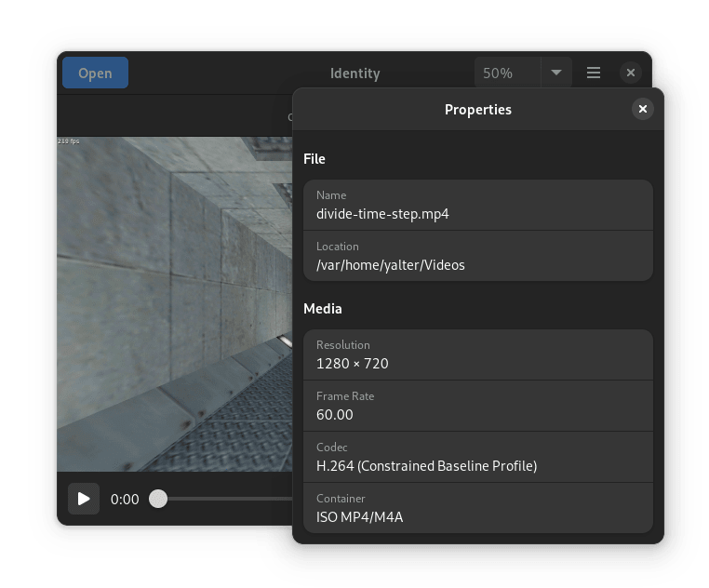The image size is (709, 588).
Task: Click the Media section heading
Action: (x=323, y=309)
